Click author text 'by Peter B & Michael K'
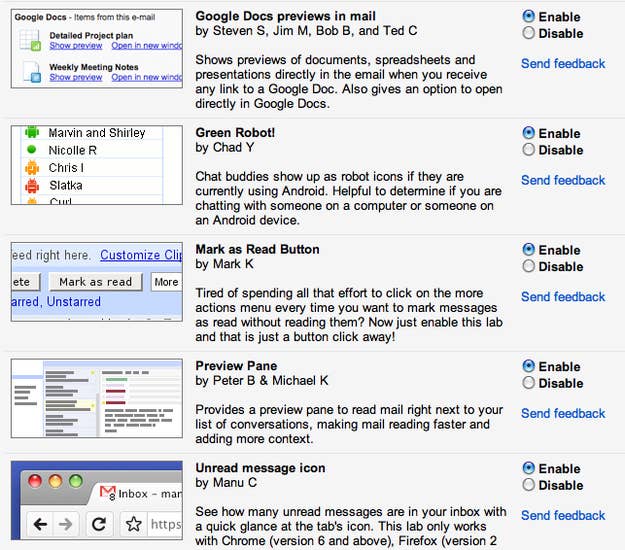 click(262, 381)
